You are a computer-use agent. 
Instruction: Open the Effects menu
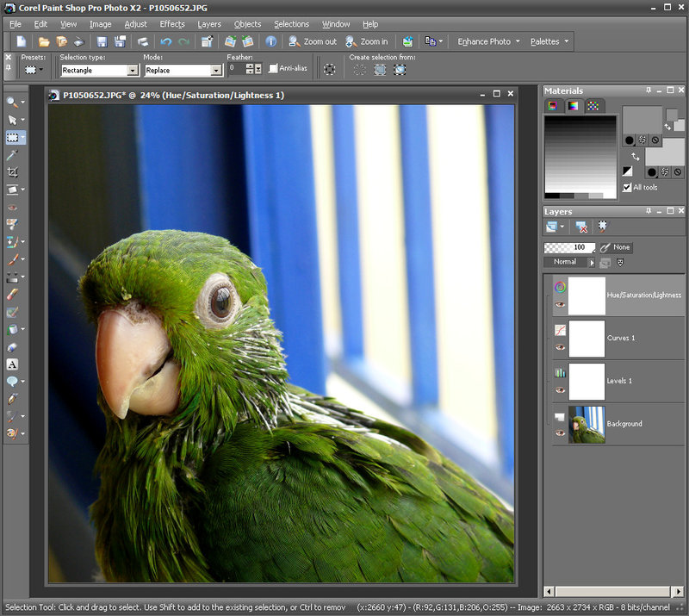click(171, 24)
